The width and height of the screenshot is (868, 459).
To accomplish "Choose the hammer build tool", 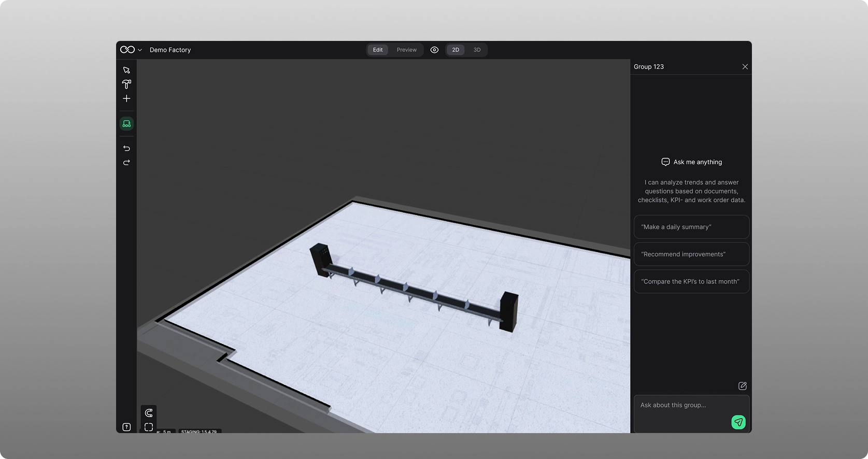I will tap(126, 84).
